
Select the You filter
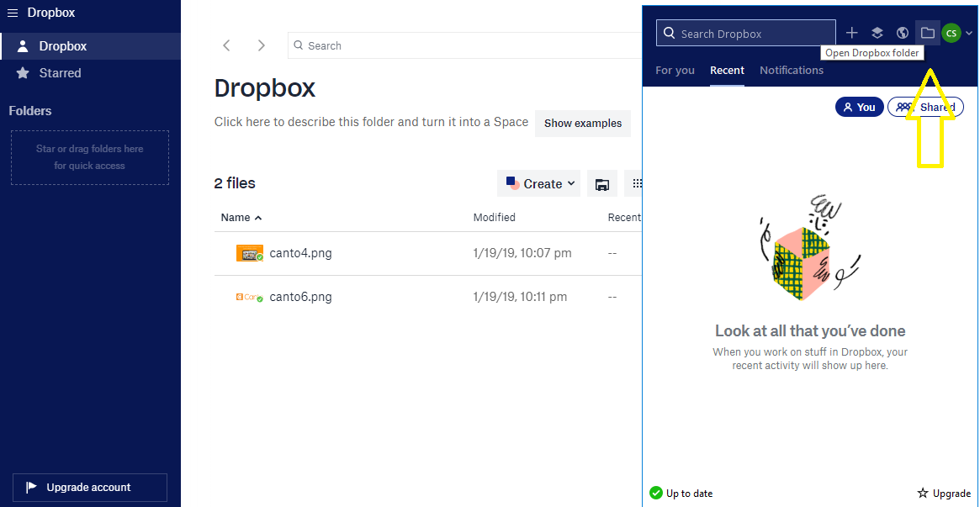click(x=860, y=108)
